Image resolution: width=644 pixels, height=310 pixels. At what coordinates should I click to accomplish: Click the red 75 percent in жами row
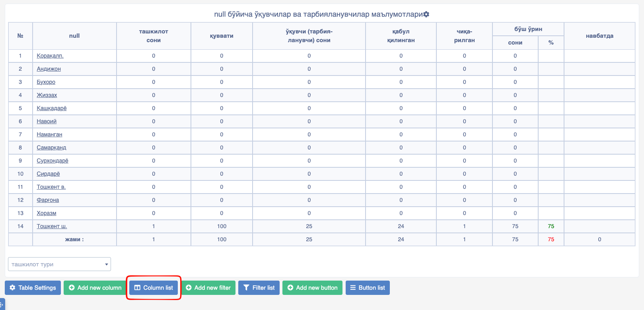(x=551, y=239)
